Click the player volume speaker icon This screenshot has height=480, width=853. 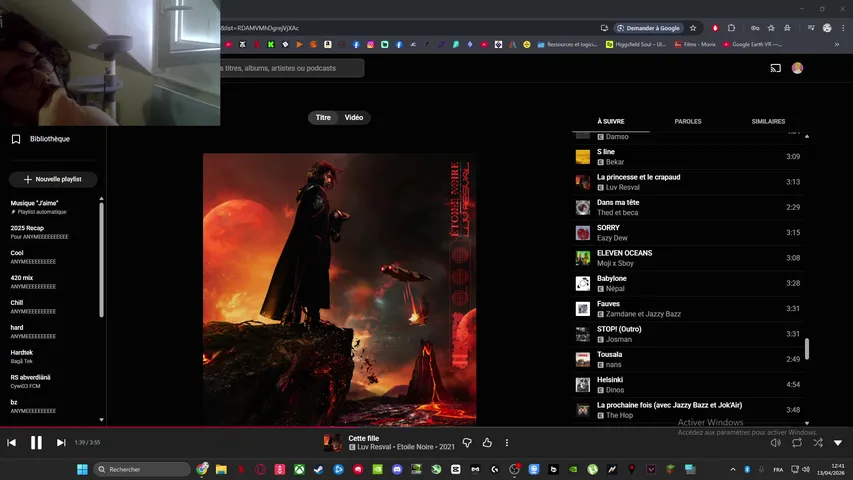click(x=776, y=443)
